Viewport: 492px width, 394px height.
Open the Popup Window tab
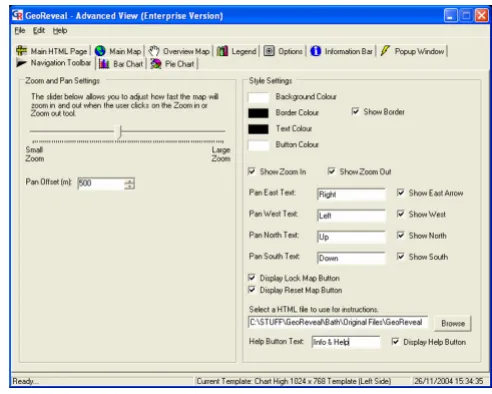(x=413, y=51)
